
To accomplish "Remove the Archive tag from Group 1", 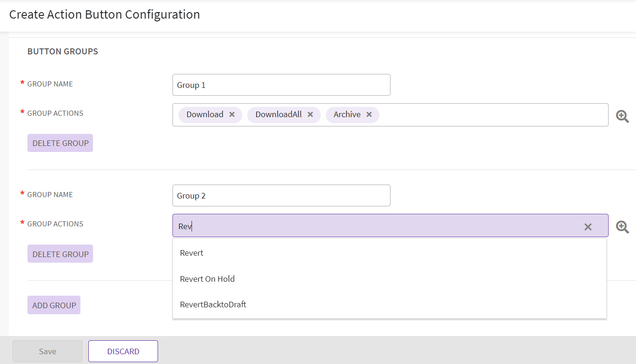I will pyautogui.click(x=369, y=114).
